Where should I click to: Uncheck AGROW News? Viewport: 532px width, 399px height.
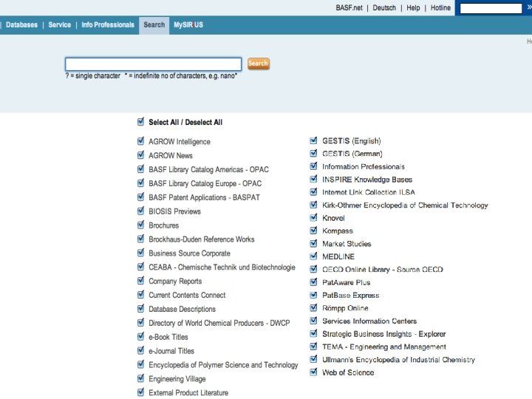pyautogui.click(x=141, y=154)
